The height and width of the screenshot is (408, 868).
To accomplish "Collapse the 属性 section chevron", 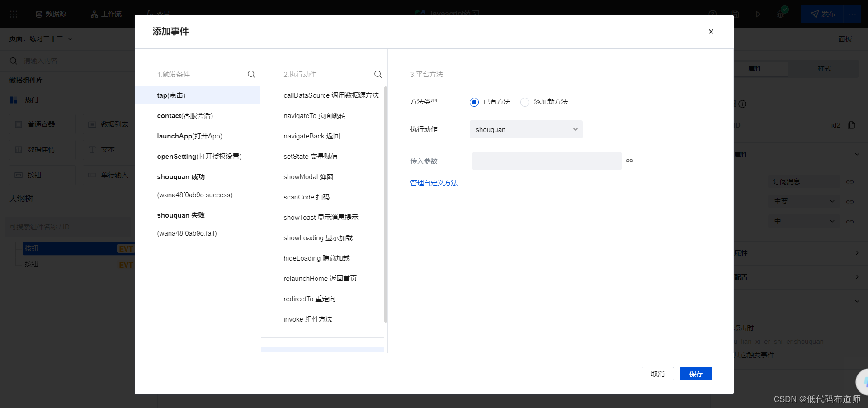I will (x=857, y=155).
